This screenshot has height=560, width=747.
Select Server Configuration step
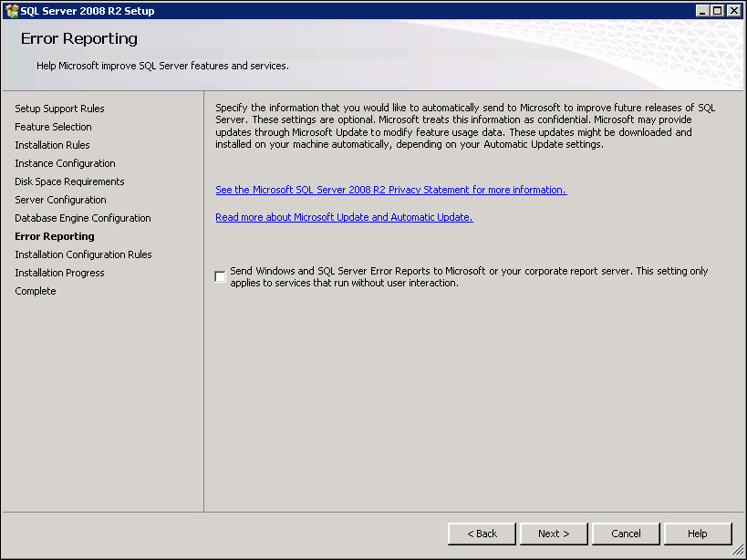pos(60,200)
